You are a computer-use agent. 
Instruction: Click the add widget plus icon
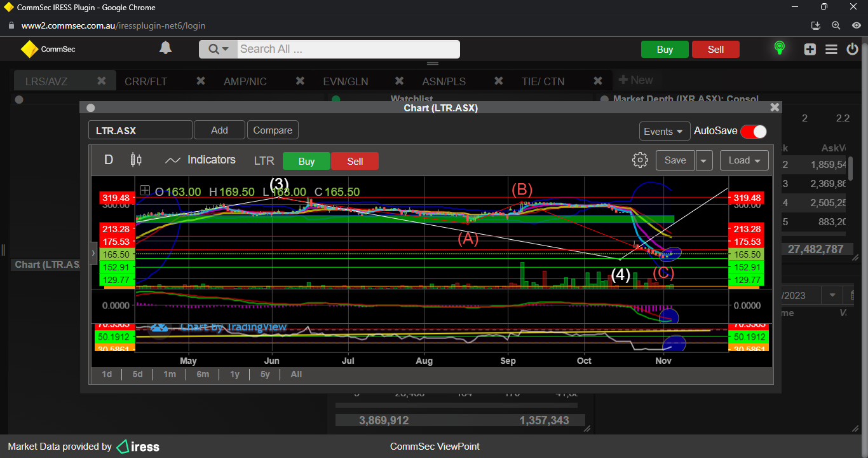pyautogui.click(x=810, y=50)
